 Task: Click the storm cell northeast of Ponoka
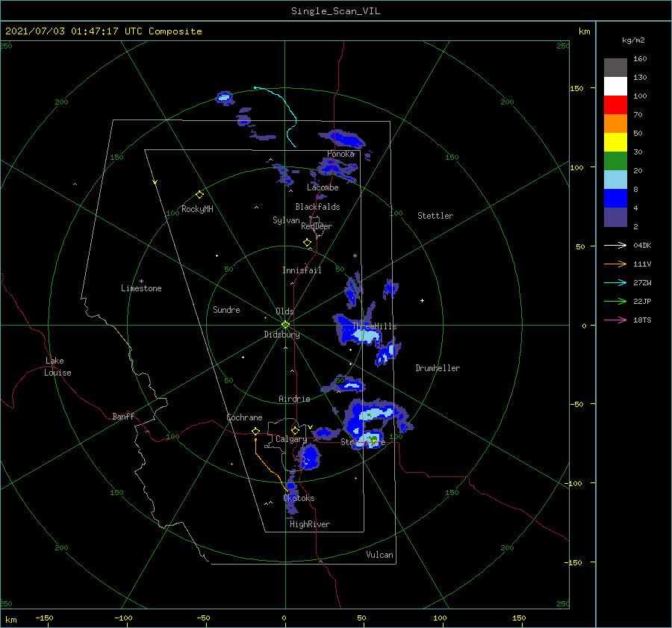coord(343,138)
